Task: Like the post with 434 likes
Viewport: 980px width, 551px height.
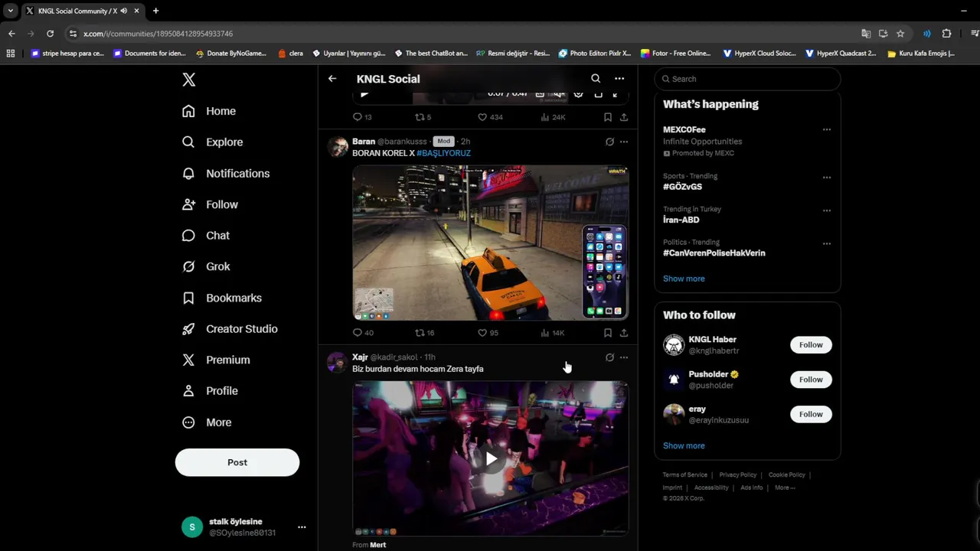Action: pos(490,117)
